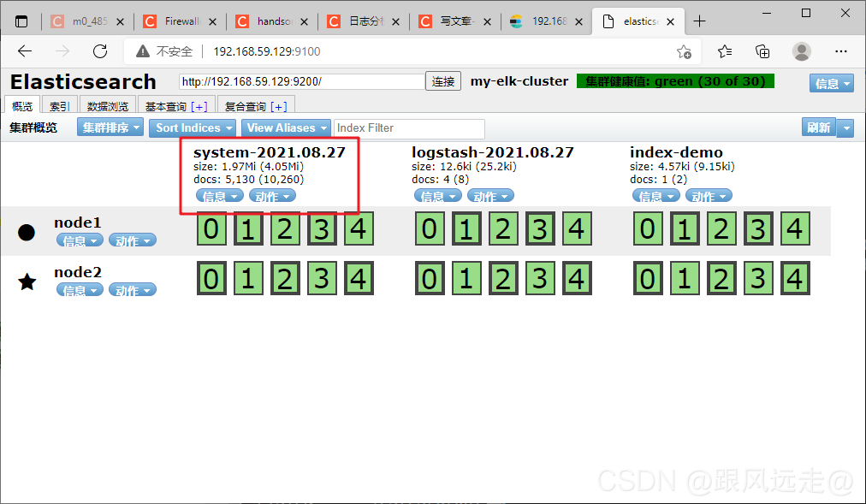This screenshot has height=504, width=866.
Task: Select shard 4 of system-2021.08.27 on node1
Action: coord(359,228)
